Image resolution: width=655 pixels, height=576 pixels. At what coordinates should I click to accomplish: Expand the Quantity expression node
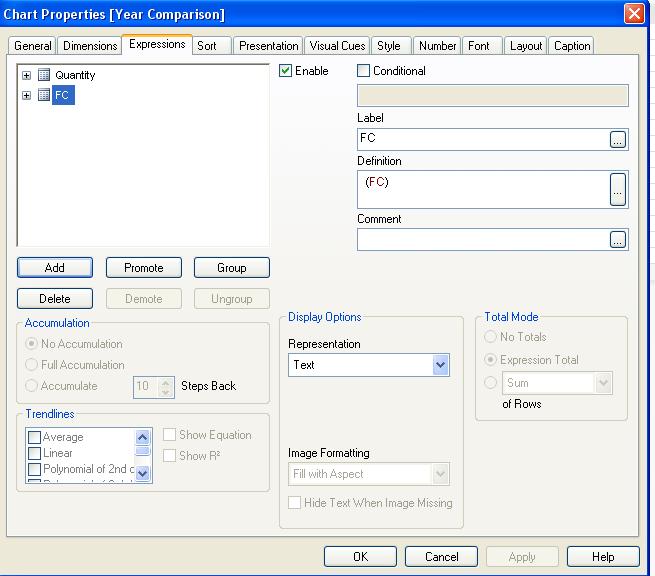[27, 75]
